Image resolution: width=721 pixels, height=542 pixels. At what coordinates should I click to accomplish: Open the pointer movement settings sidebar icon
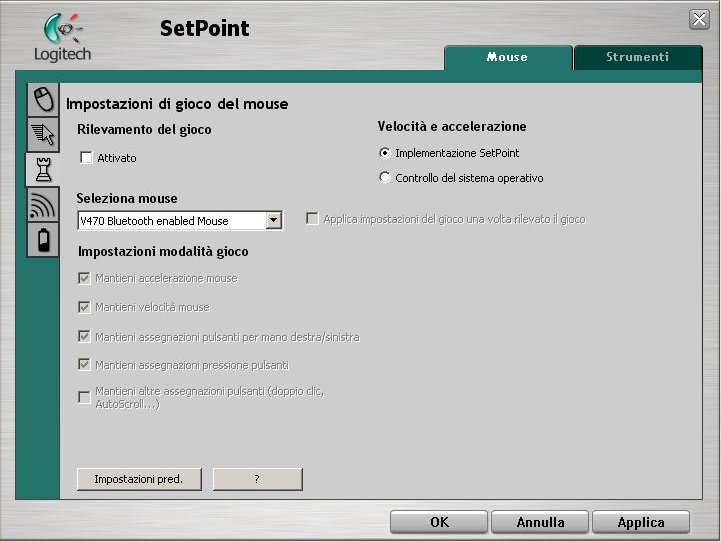click(x=44, y=134)
